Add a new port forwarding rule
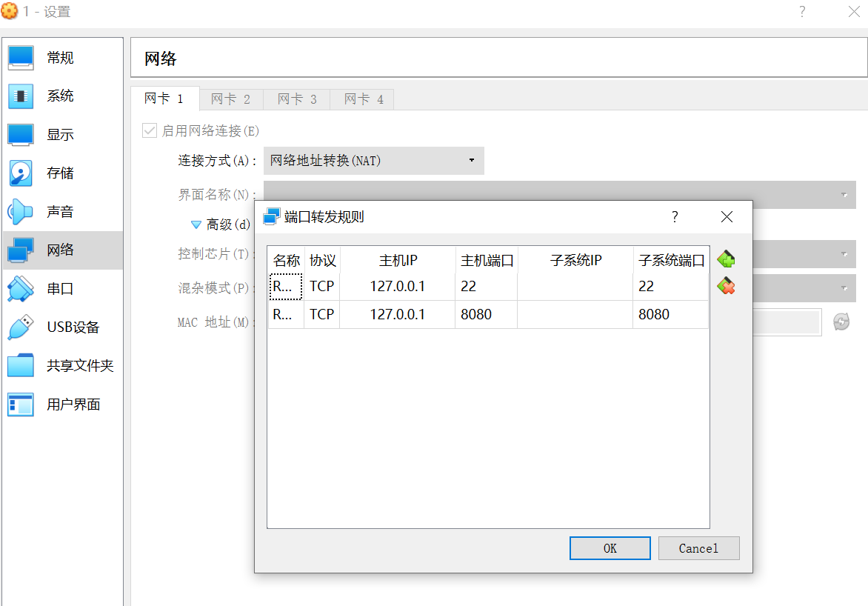Viewport: 868px width, 606px height. click(x=726, y=258)
